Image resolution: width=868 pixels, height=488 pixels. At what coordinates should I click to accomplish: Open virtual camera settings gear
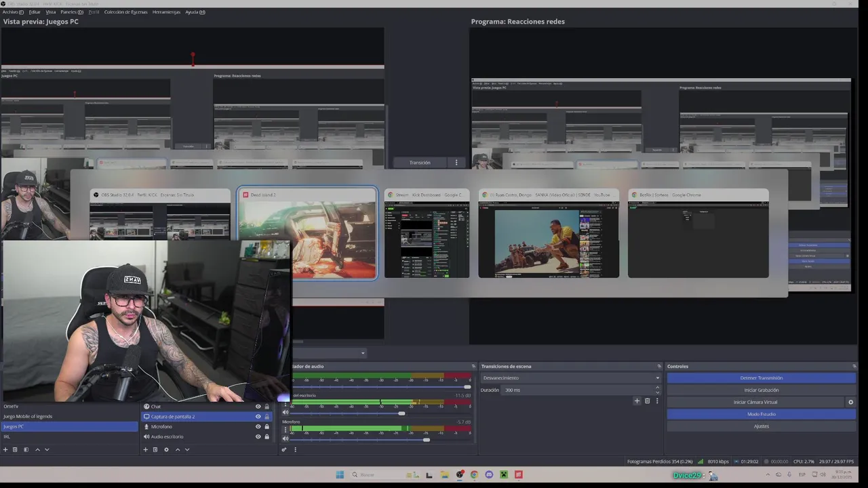(851, 402)
